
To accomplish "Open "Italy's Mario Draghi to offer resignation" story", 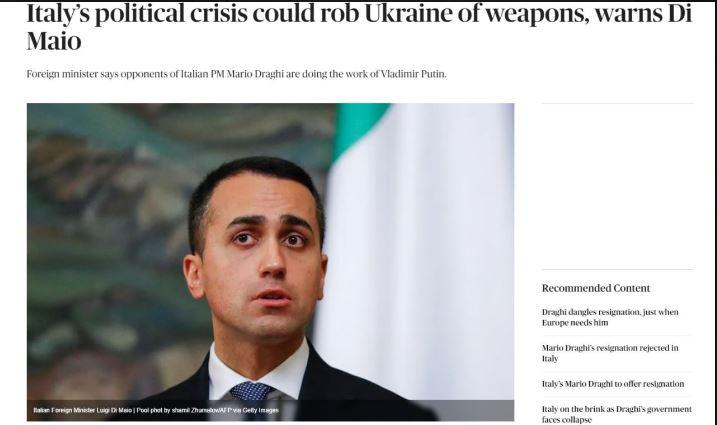I will tap(613, 384).
